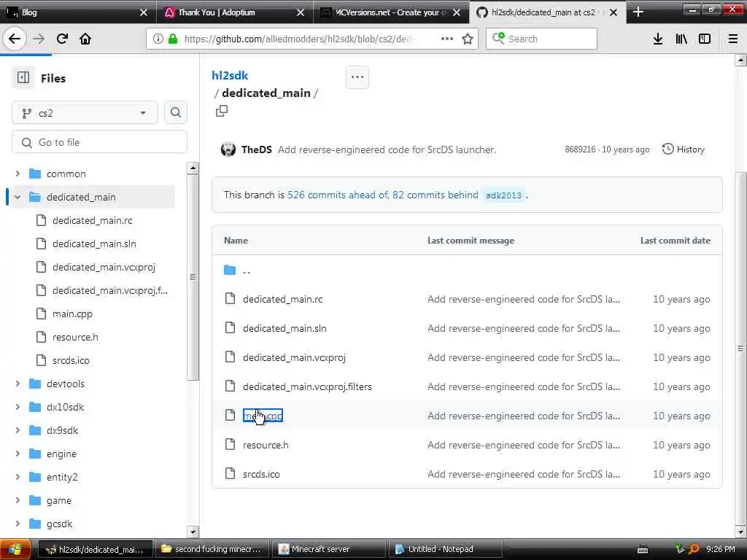
Task: Select dedicated_main.vcxproj in sidebar tree
Action: click(x=104, y=267)
